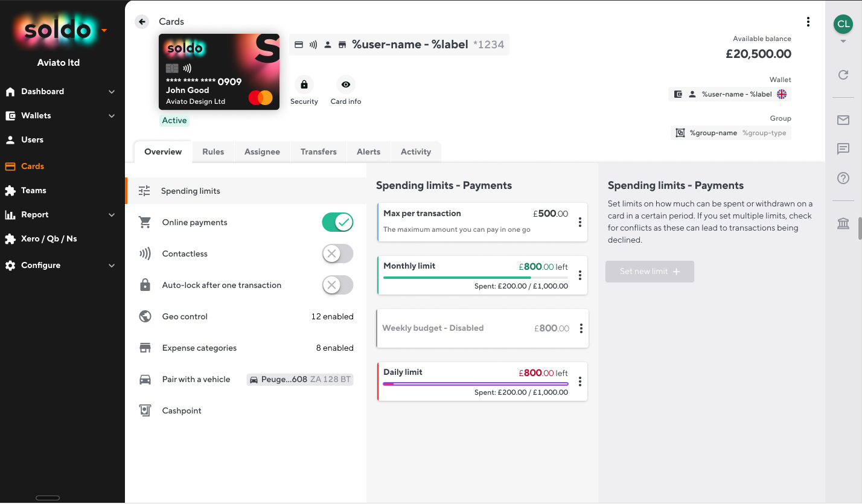The image size is (862, 504).
Task: Select Spending limits in the overview list
Action: click(x=246, y=191)
